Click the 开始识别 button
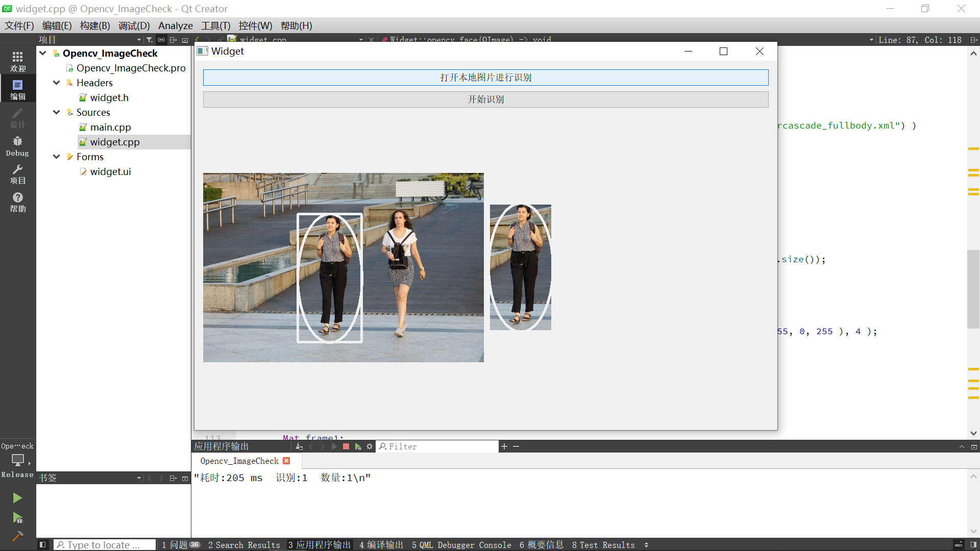This screenshot has width=980, height=551. pos(485,99)
